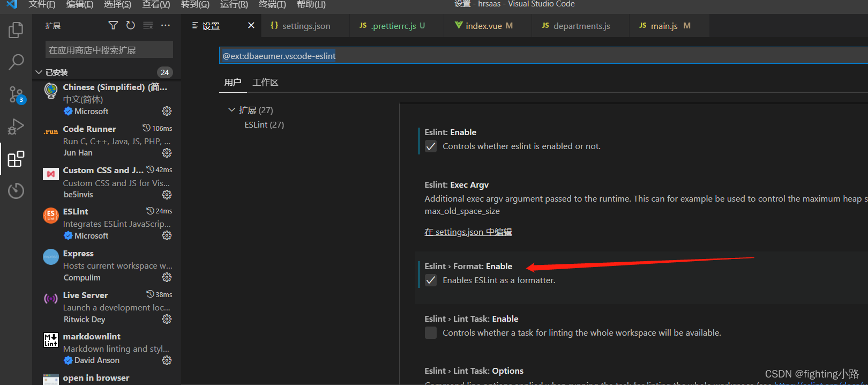This screenshot has height=385, width=868.
Task: Close the 设置 settings tab
Action: pyautogui.click(x=251, y=25)
